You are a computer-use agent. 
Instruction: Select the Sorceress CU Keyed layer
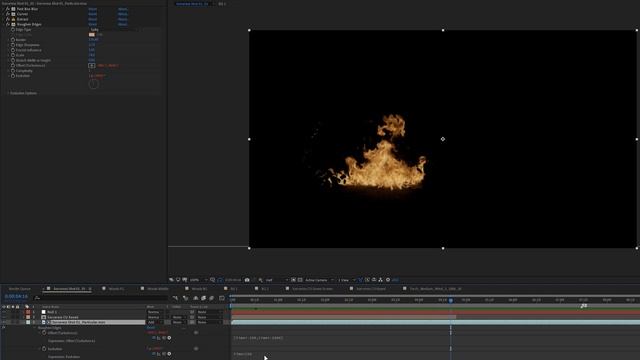(62, 317)
